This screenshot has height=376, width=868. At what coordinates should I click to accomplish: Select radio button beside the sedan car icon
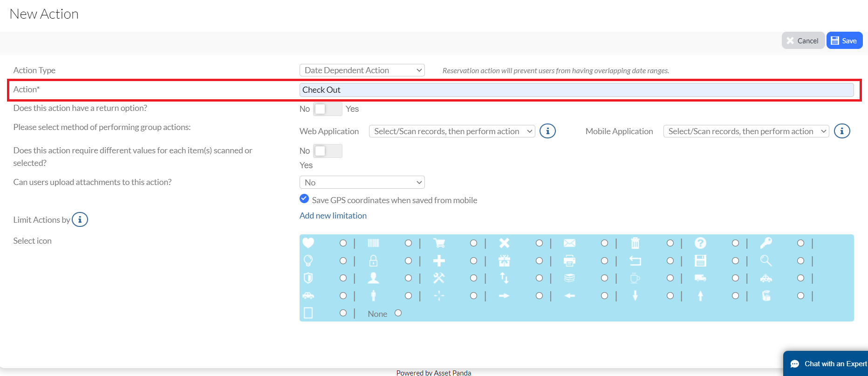pos(343,295)
